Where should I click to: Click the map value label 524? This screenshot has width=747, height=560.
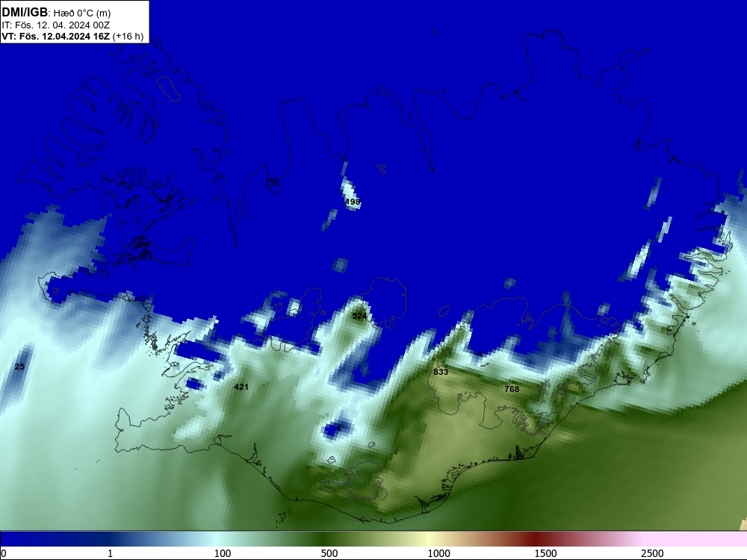[x=359, y=316]
